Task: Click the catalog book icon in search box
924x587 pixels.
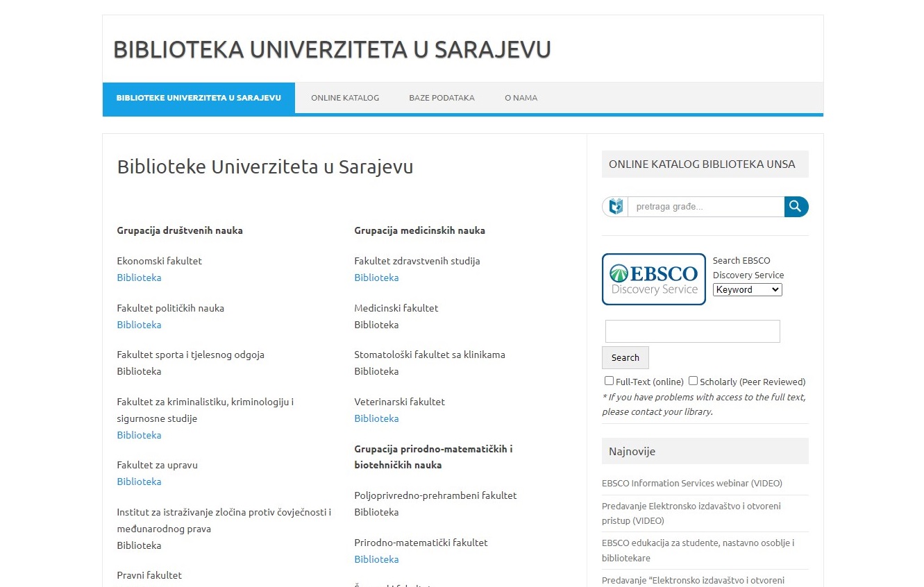Action: point(615,207)
